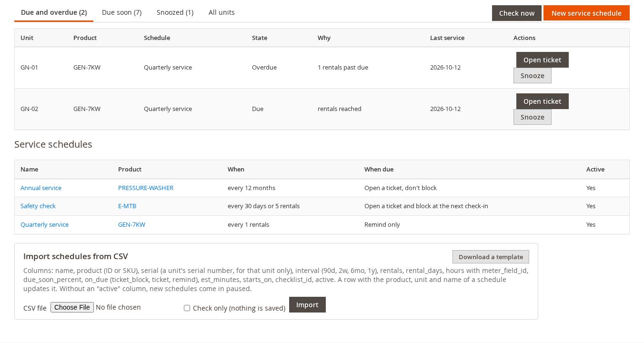Click the Check now button

(x=517, y=13)
